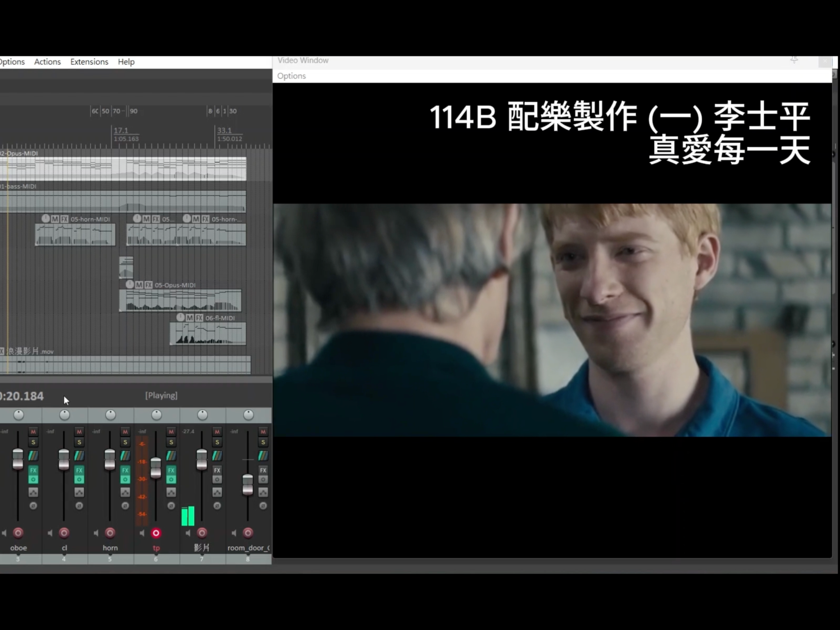This screenshot has width=840, height=630.
Task: Mute the oboe track
Action: point(33,432)
